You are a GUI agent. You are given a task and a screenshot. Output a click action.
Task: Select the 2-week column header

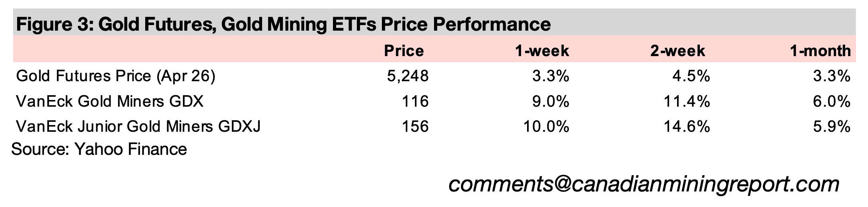coord(677,51)
